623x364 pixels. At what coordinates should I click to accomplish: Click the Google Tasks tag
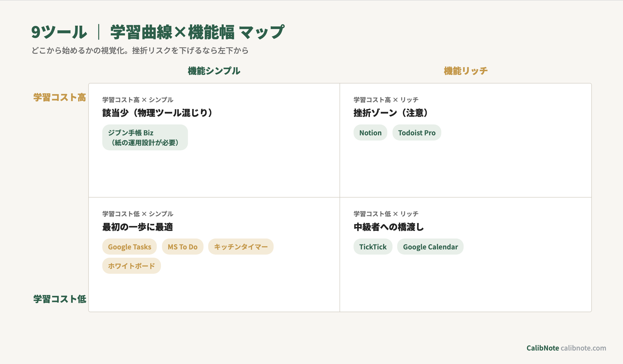[x=130, y=247]
